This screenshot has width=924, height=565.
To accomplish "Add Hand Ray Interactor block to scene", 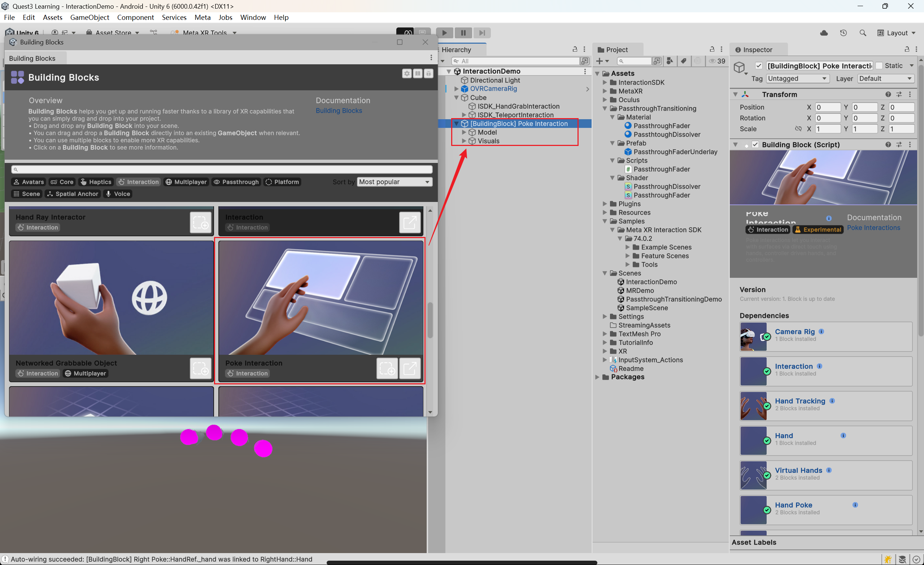I will click(201, 222).
